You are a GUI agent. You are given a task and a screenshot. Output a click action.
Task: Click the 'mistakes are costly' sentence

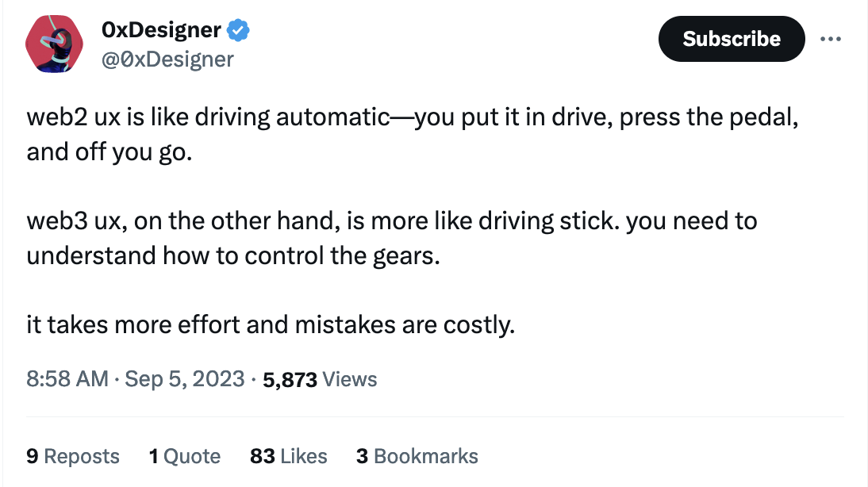pos(270,324)
